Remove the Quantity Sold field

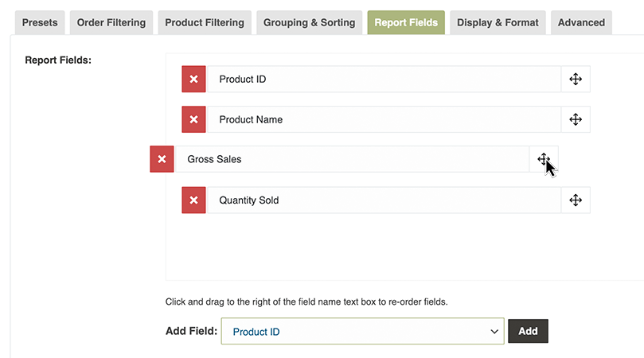(x=193, y=200)
